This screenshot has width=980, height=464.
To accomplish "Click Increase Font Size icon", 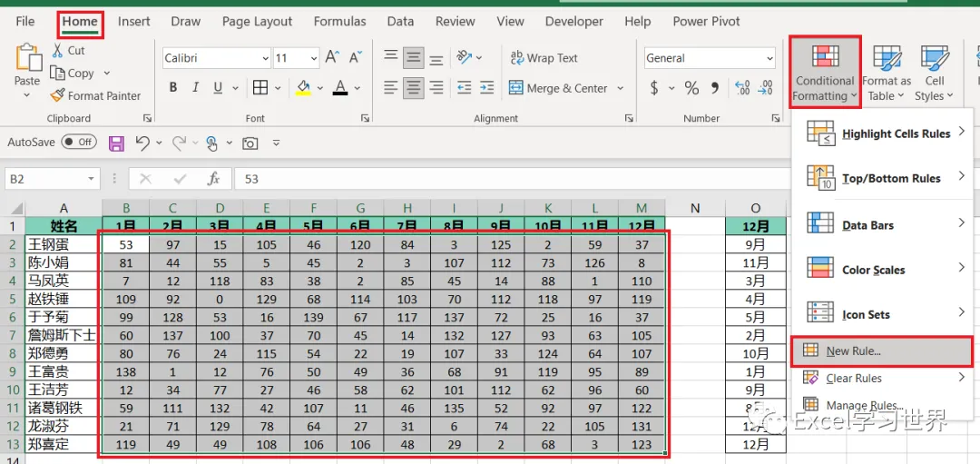I will pyautogui.click(x=332, y=57).
